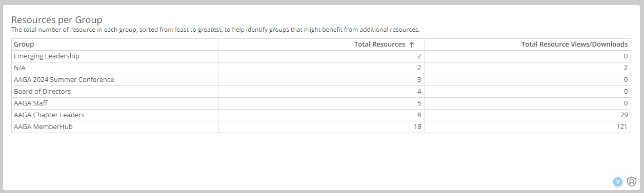Select the Board of Directors row
The width and height of the screenshot is (644, 193).
tap(321, 92)
